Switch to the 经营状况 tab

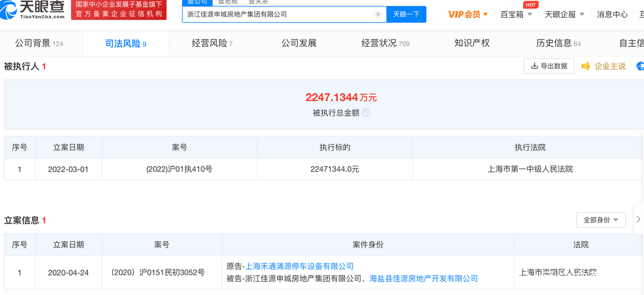385,44
